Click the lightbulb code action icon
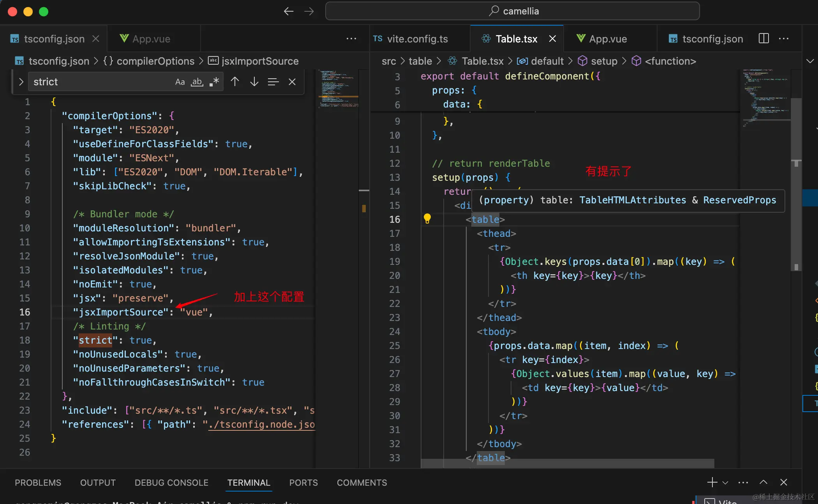Screen dimensions: 818x504 click(427, 219)
